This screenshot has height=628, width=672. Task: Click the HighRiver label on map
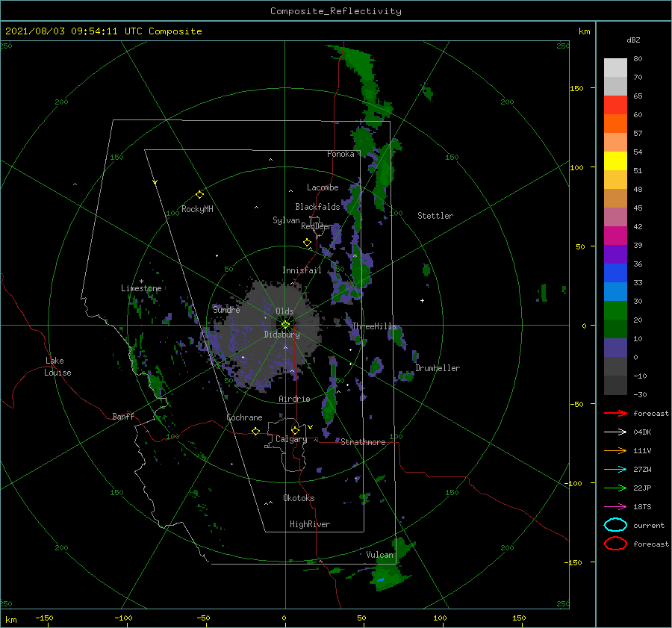(x=310, y=524)
